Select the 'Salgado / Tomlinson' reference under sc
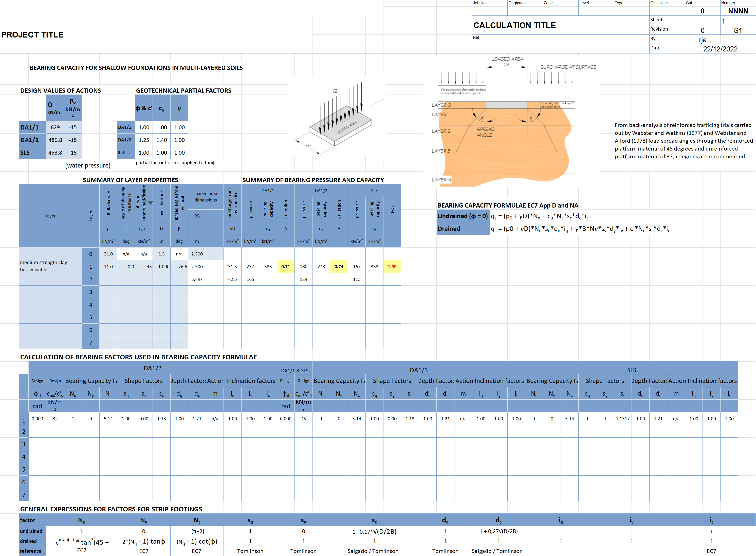Viewport: 756px width, 556px height. pyautogui.click(x=374, y=551)
